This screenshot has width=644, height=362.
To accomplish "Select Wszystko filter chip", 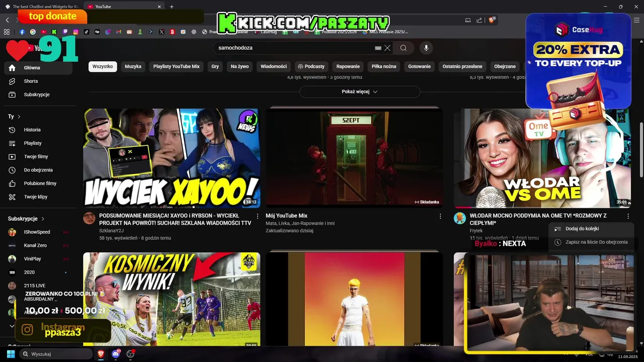I will 103,66.
